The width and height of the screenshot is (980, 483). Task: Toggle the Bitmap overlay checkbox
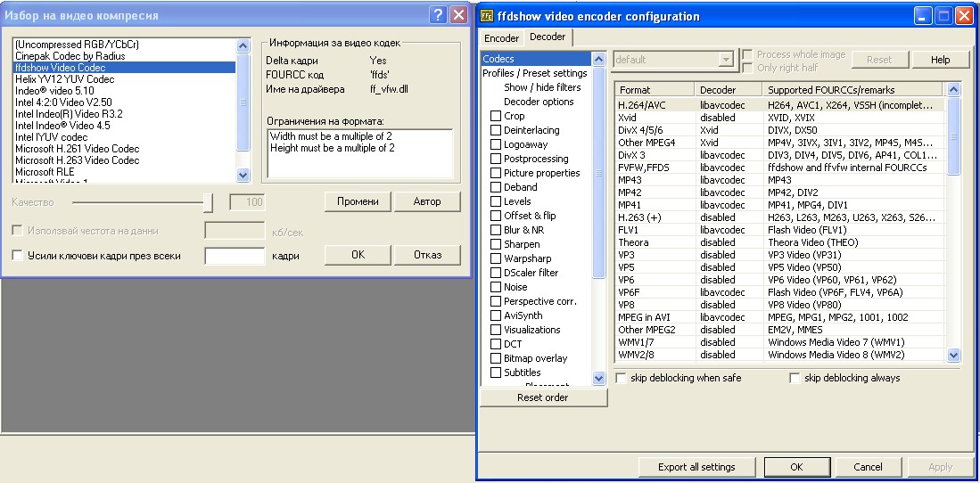click(496, 358)
